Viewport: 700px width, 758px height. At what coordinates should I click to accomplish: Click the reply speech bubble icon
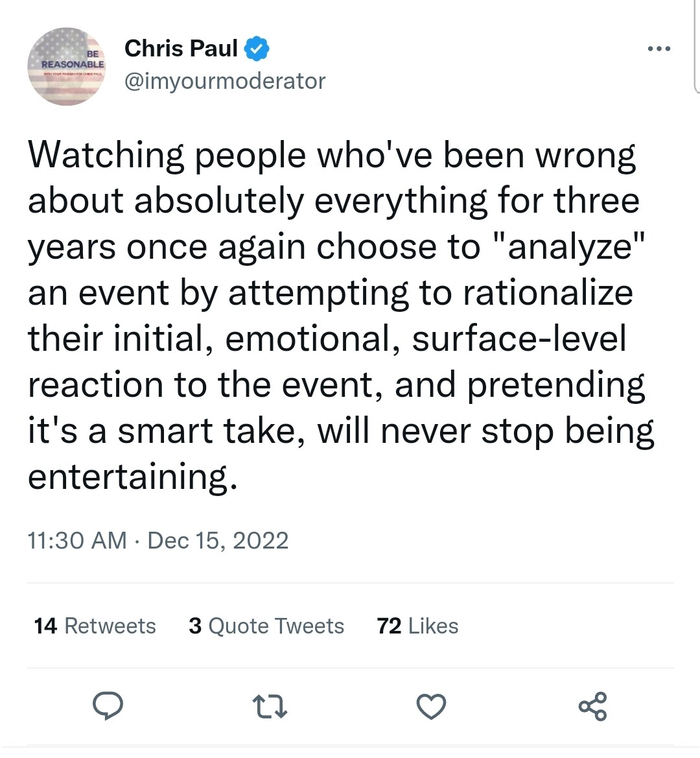[108, 706]
